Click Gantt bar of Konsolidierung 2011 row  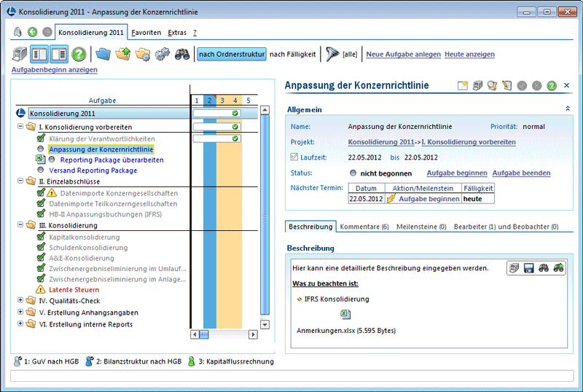[x=216, y=113]
